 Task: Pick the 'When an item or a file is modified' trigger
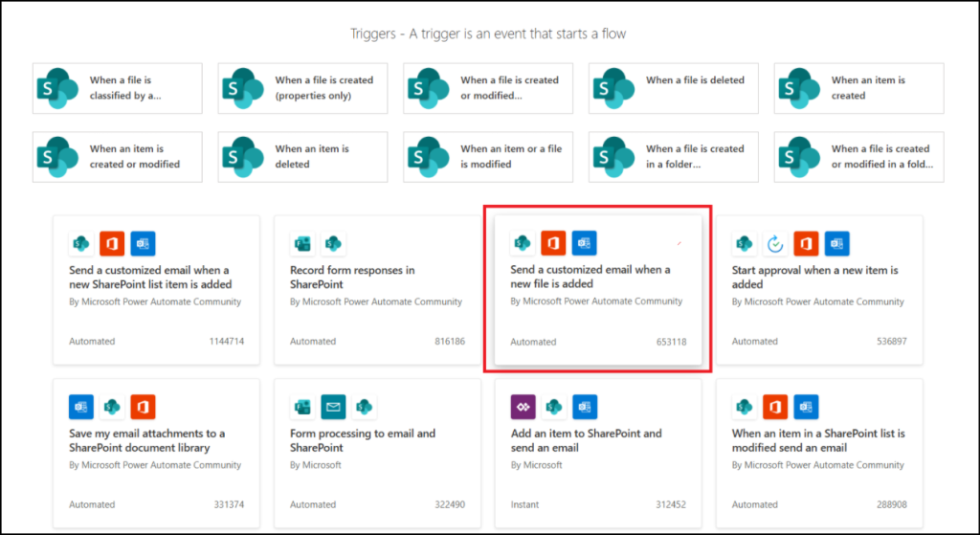488,157
